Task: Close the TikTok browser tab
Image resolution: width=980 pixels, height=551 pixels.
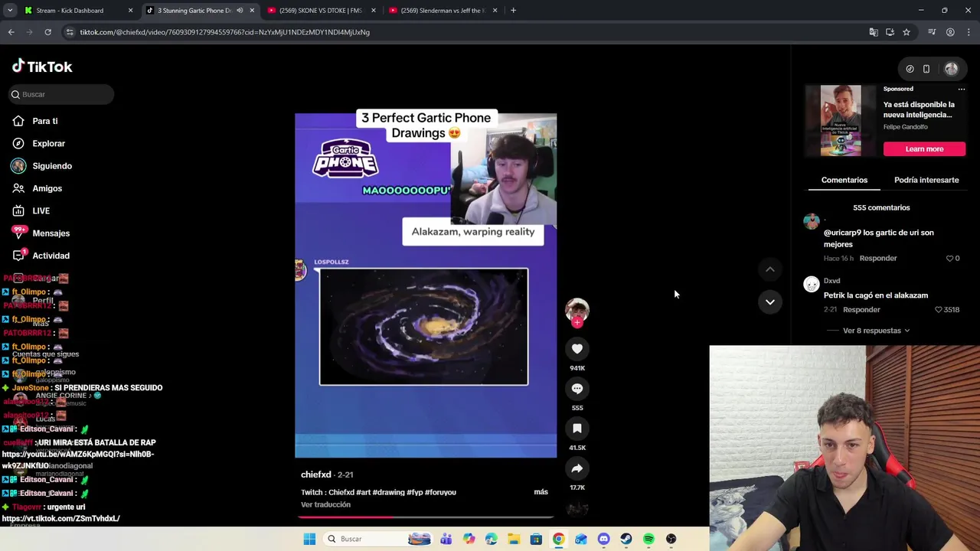Action: point(252,11)
